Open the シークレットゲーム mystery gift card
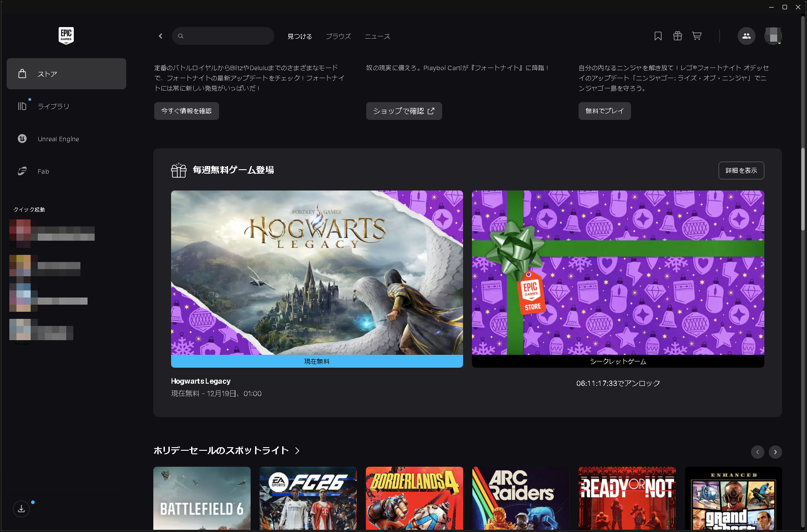Screen dimensions: 807x532 tap(618, 275)
